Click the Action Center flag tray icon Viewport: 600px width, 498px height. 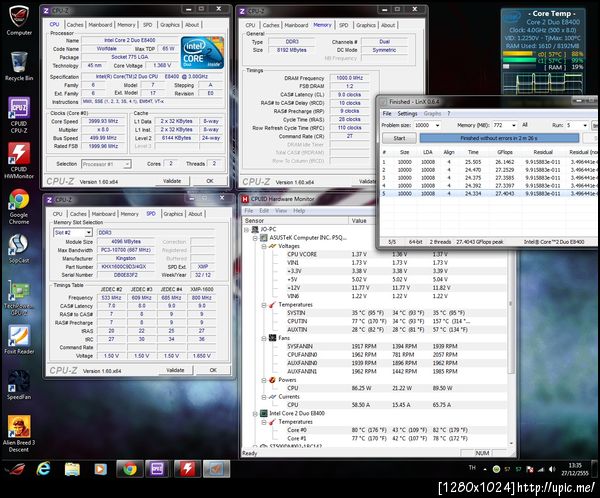(x=530, y=469)
